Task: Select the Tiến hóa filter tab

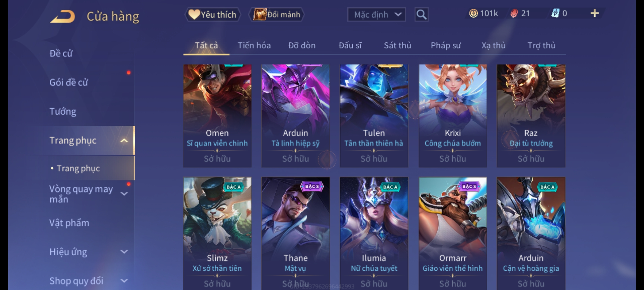Action: [254, 45]
